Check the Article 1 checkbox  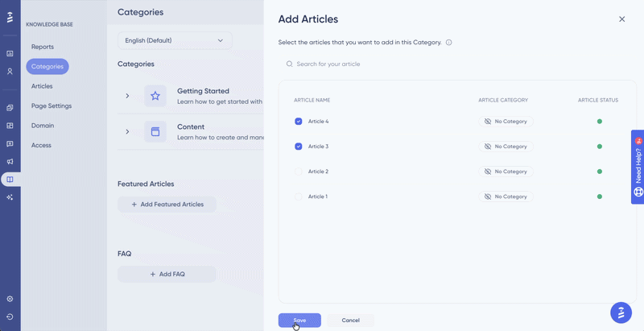click(299, 197)
